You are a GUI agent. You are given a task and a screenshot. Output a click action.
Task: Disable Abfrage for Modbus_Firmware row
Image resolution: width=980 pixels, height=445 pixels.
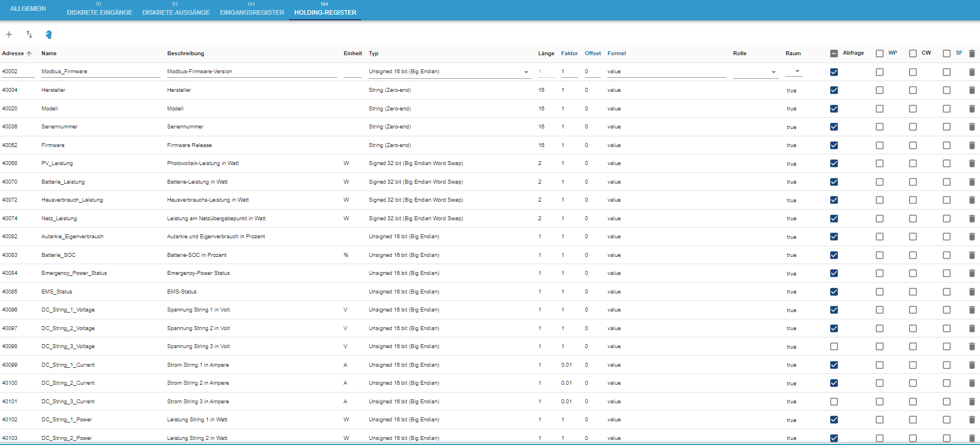coord(834,72)
